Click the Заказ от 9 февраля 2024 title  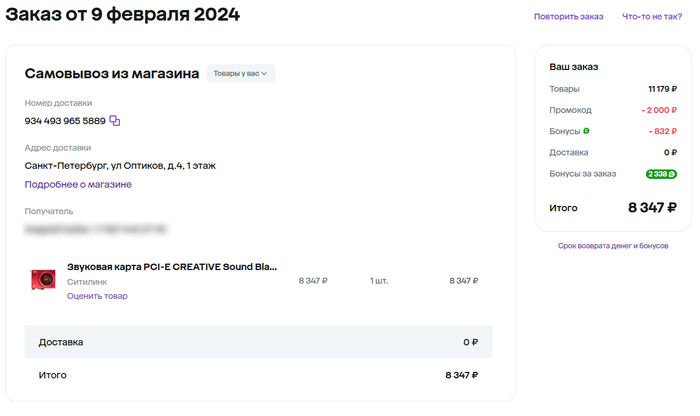click(122, 16)
